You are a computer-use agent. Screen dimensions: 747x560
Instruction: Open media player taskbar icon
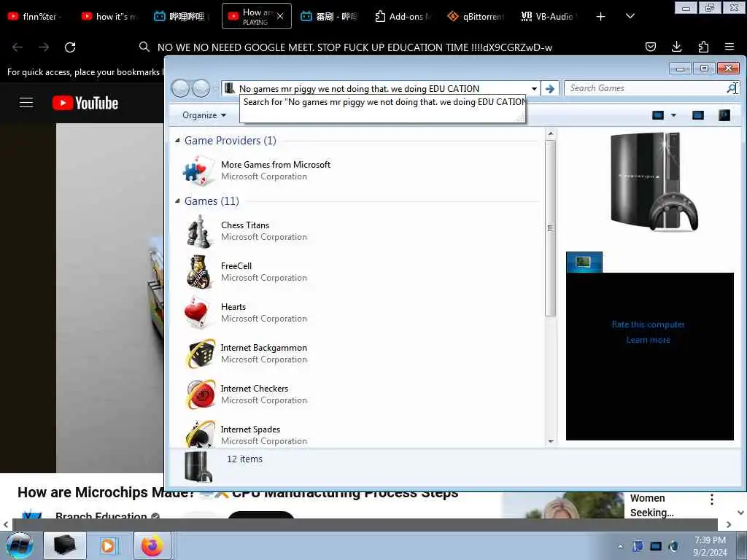pyautogui.click(x=108, y=545)
